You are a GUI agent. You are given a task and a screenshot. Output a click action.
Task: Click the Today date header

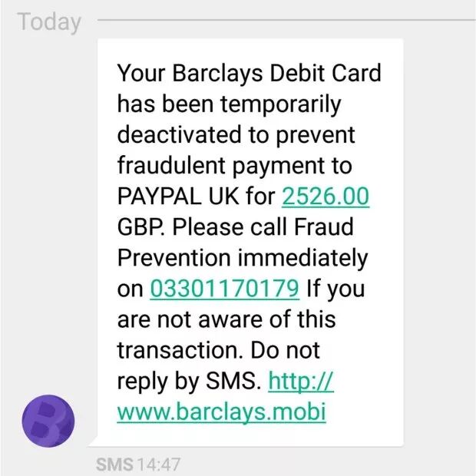(49, 22)
